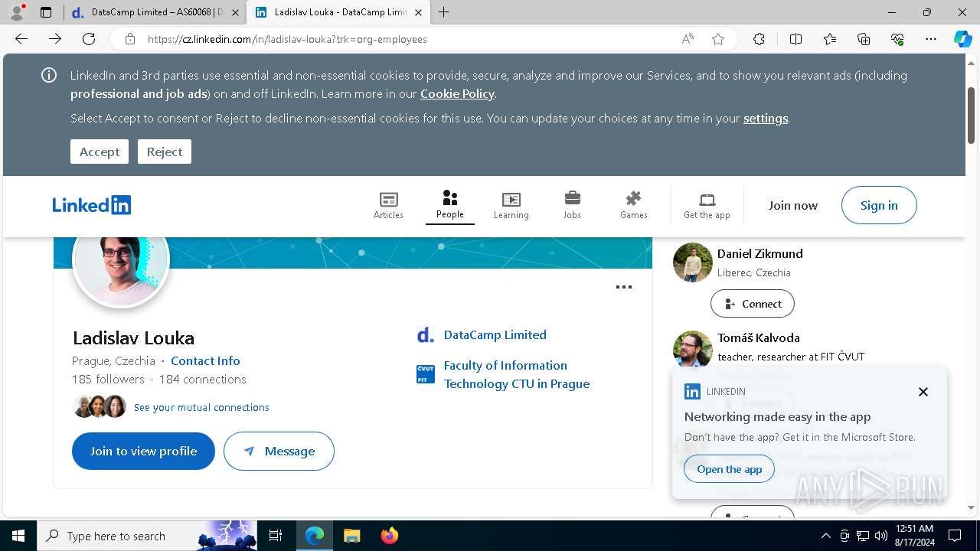This screenshot has width=980, height=551.
Task: Open the Cookie Policy link
Action: coord(457,93)
